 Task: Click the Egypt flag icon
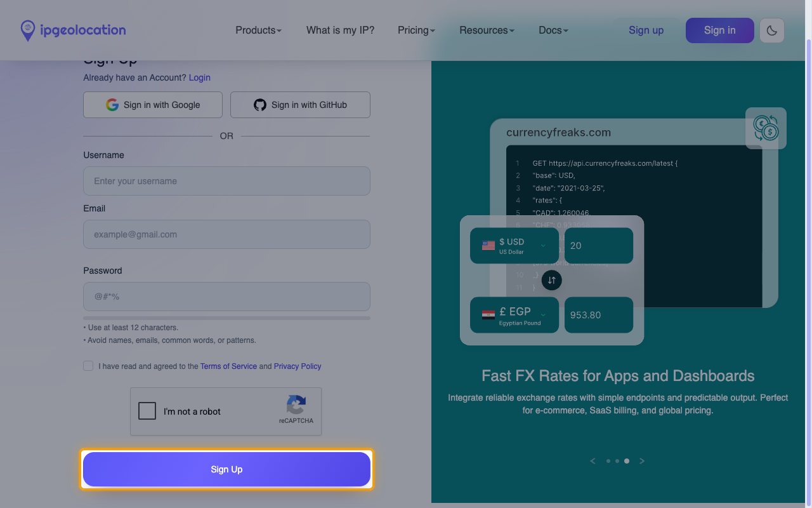pos(488,315)
